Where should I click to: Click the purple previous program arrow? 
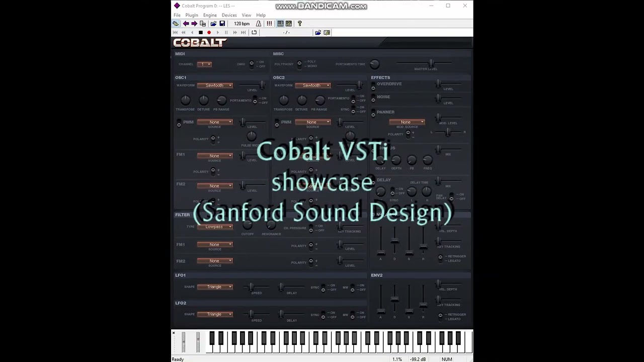(x=186, y=24)
